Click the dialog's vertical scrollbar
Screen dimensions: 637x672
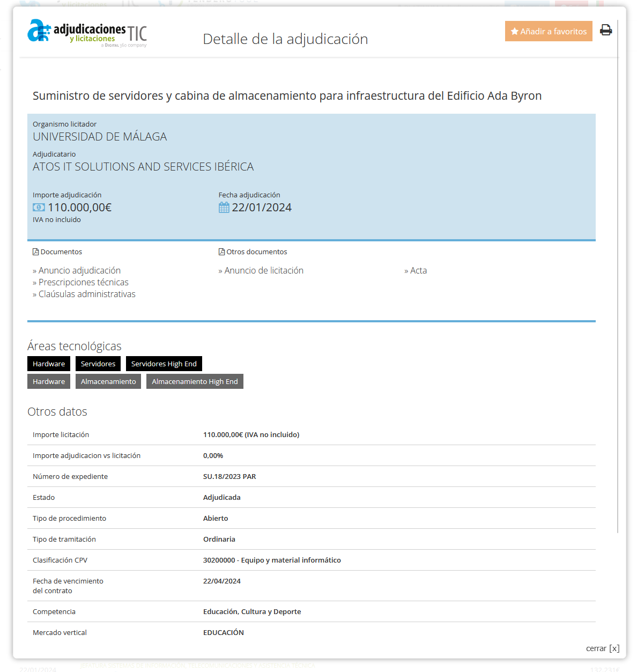coord(618,276)
